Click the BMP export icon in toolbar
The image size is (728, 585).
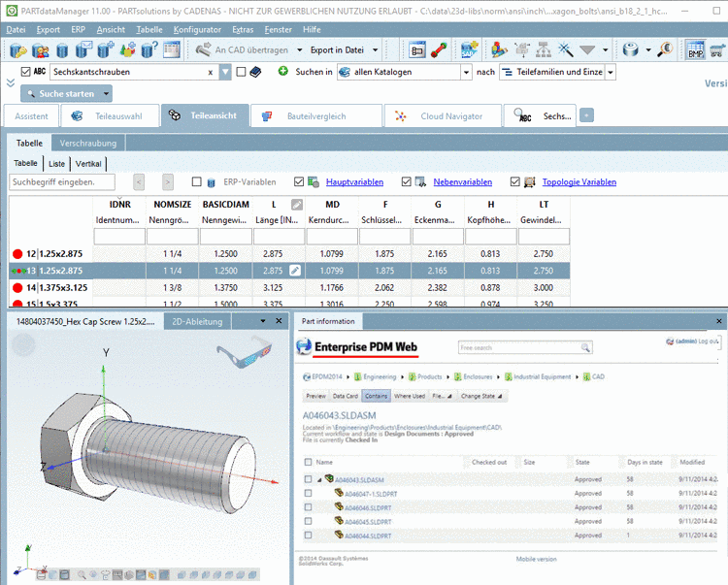tap(696, 49)
